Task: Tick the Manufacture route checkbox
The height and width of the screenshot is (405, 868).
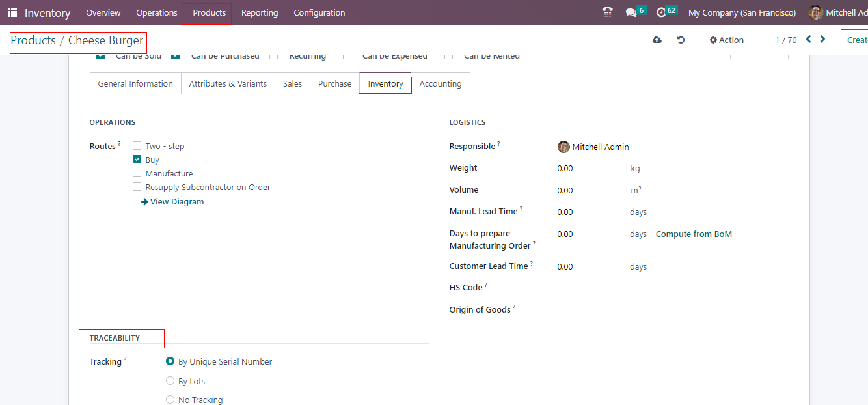Action: (x=137, y=173)
